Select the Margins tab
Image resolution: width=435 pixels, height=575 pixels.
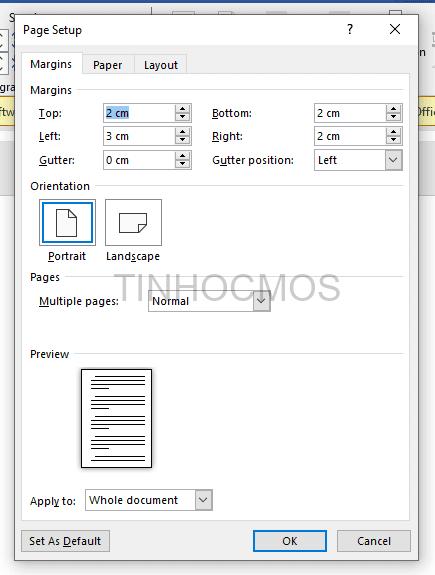click(51, 64)
